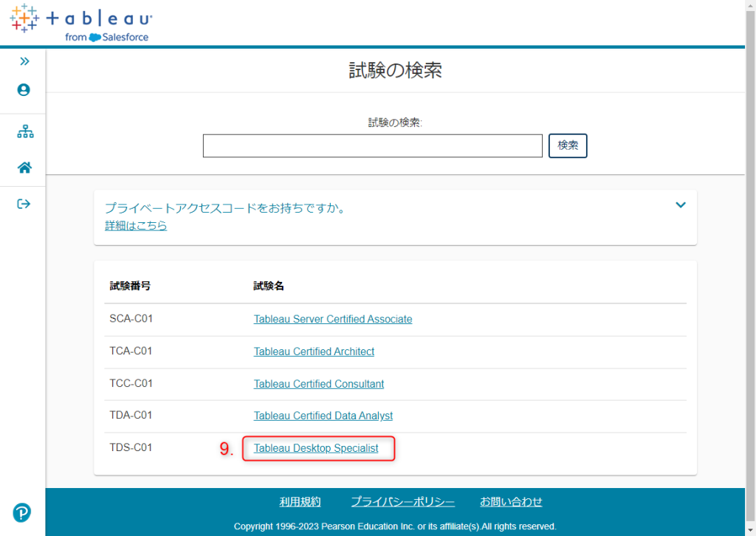Click the プライベートアクセスコード heading text

(x=226, y=208)
